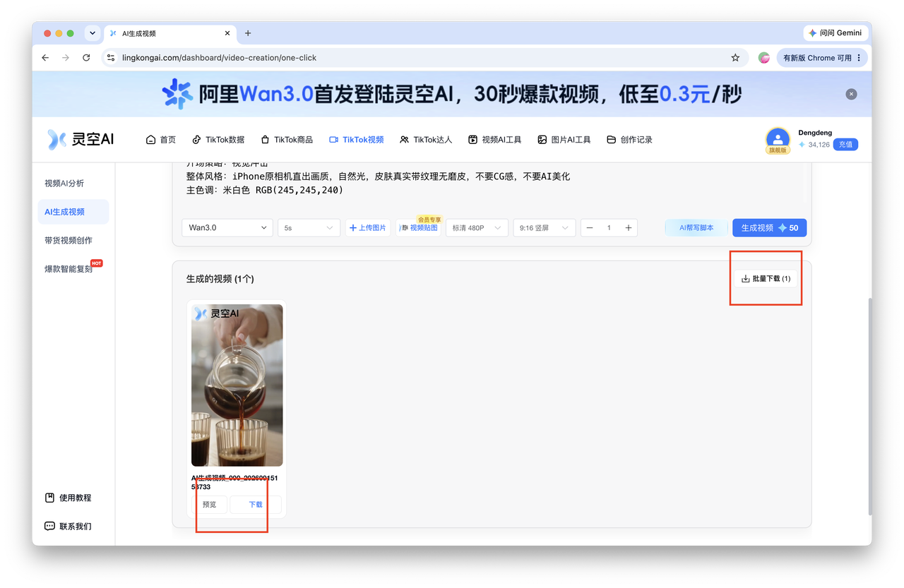Click the video count number field
Screen dimensions: 904x588
pyautogui.click(x=609, y=227)
